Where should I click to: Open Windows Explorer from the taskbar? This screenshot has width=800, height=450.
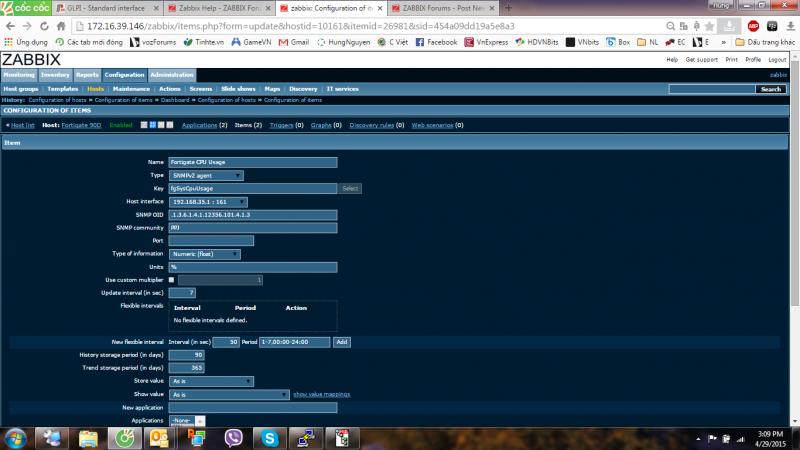pos(88,439)
